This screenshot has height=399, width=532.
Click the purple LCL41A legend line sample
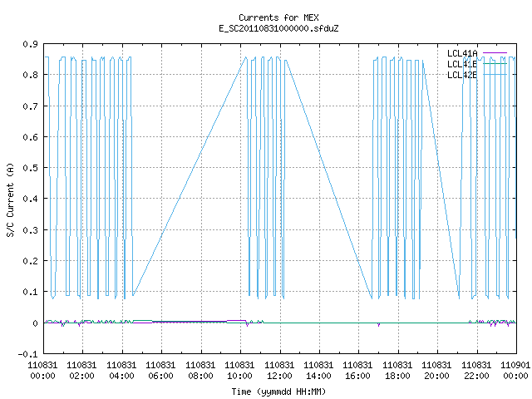(x=495, y=53)
